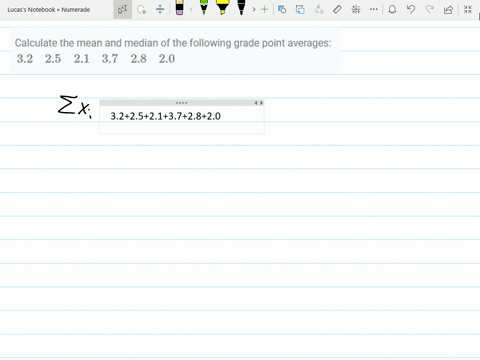This screenshot has height=360, width=480.
Task: Click the question text about grade point averages
Action: pos(173,43)
